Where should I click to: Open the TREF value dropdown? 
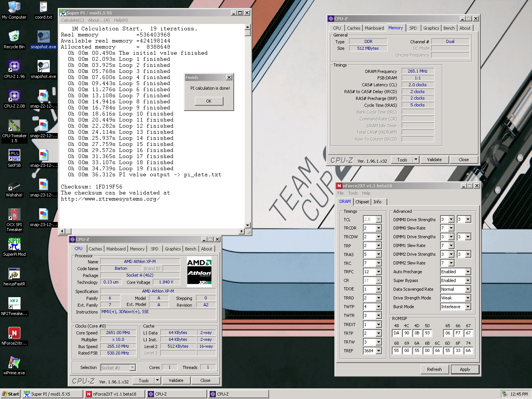[378, 351]
